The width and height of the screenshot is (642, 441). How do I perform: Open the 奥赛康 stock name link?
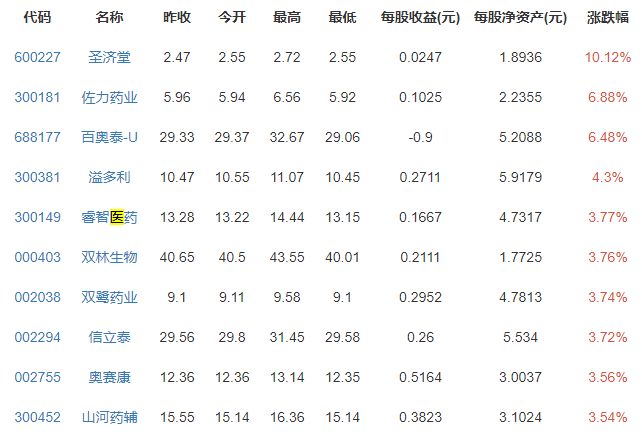coord(109,377)
